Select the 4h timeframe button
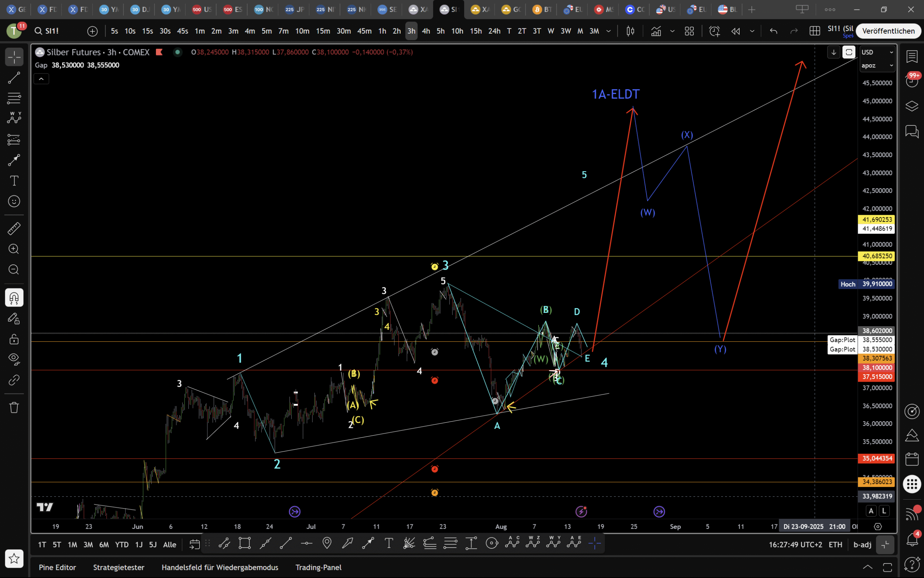Viewport: 924px width, 578px height. (x=426, y=31)
